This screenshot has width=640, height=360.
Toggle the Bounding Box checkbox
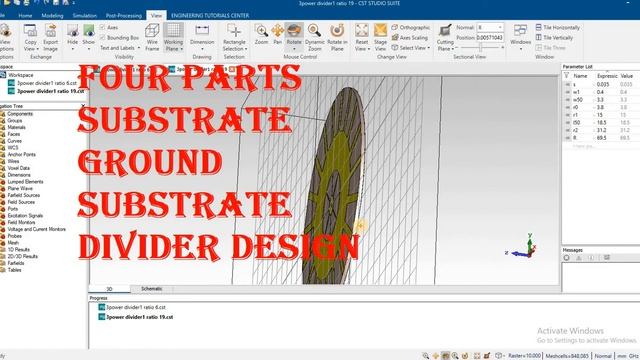102,38
